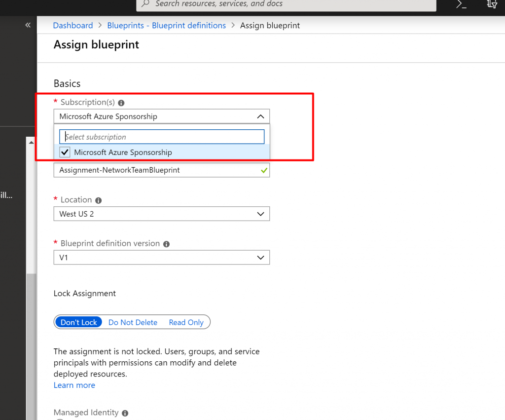Uncheck Microsoft Azure Sponsorship checkbox

click(65, 153)
